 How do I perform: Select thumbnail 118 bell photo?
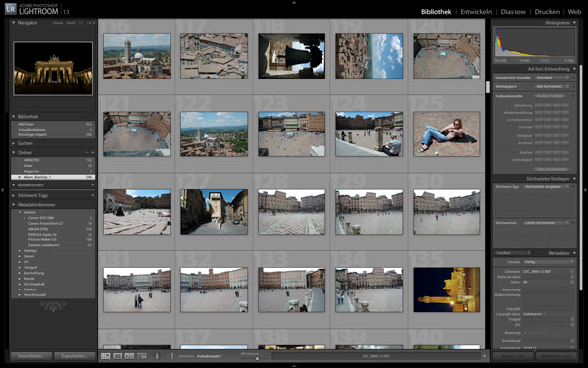tap(291, 56)
